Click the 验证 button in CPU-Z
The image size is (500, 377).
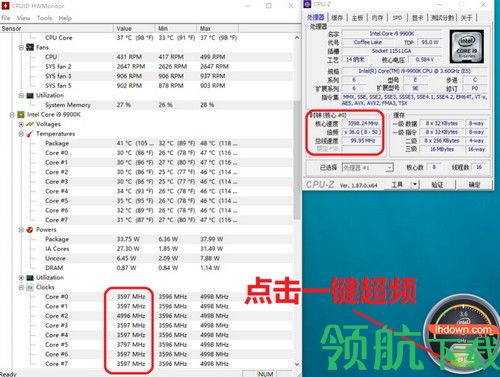437,184
